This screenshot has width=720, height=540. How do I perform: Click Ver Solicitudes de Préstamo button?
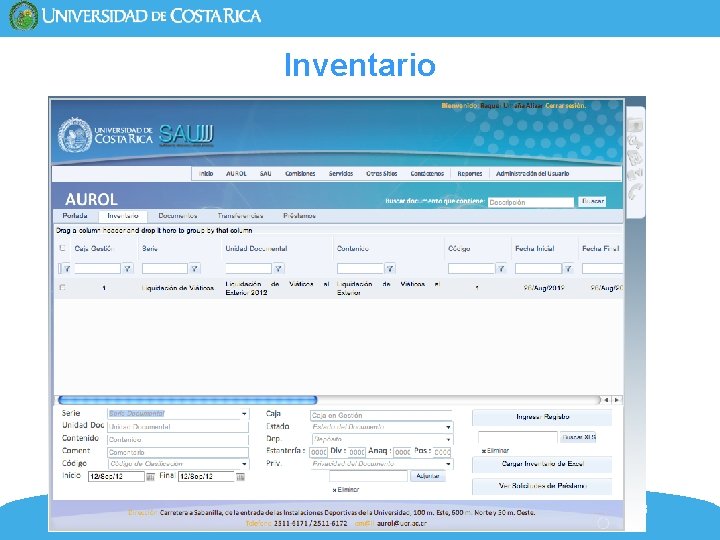pos(542,486)
